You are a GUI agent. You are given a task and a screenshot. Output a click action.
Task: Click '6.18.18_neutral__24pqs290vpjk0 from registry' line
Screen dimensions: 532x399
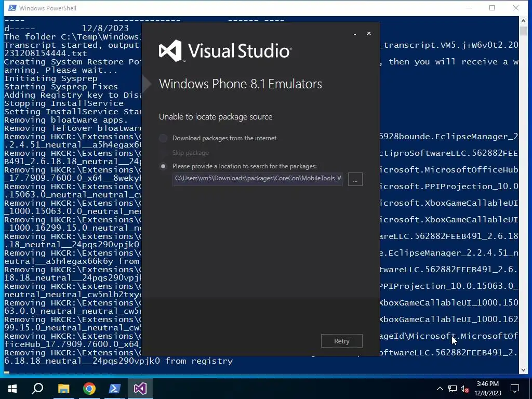pyautogui.click(x=118, y=361)
